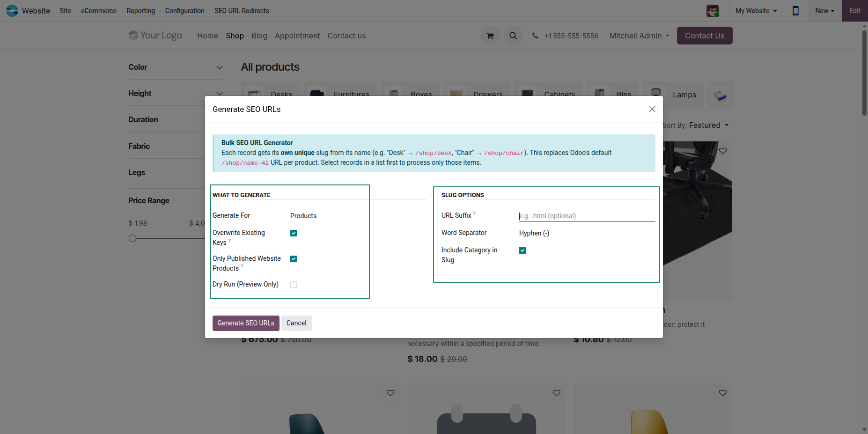Click the mobile preview phone icon
The image size is (868, 434).
(795, 10)
